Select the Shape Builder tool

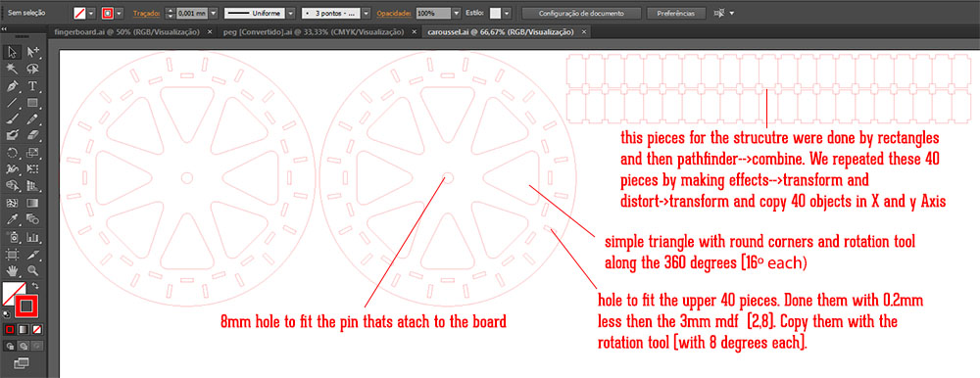[x=12, y=185]
